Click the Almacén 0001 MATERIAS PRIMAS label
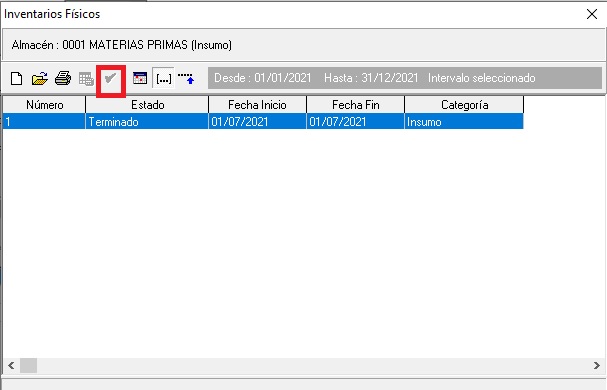 (122, 45)
